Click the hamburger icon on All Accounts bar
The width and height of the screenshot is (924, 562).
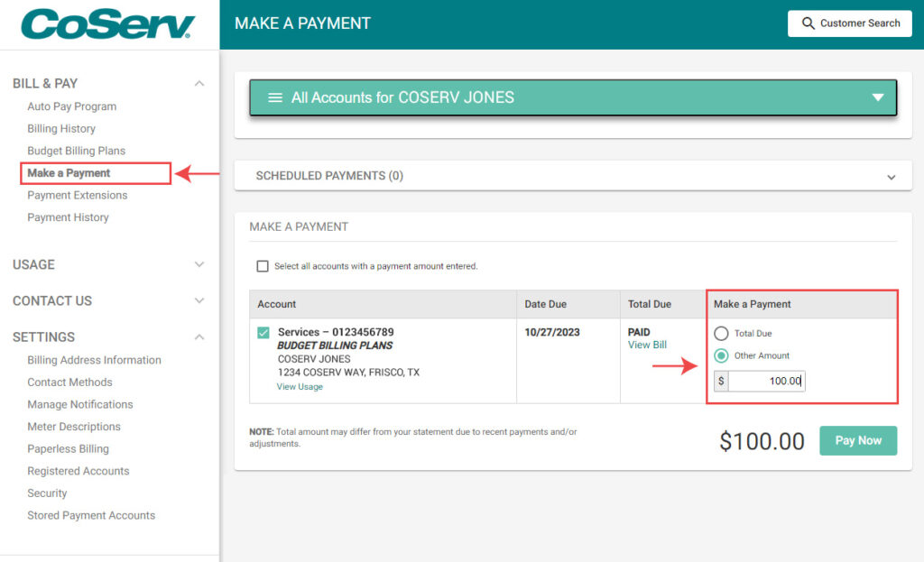tap(275, 97)
